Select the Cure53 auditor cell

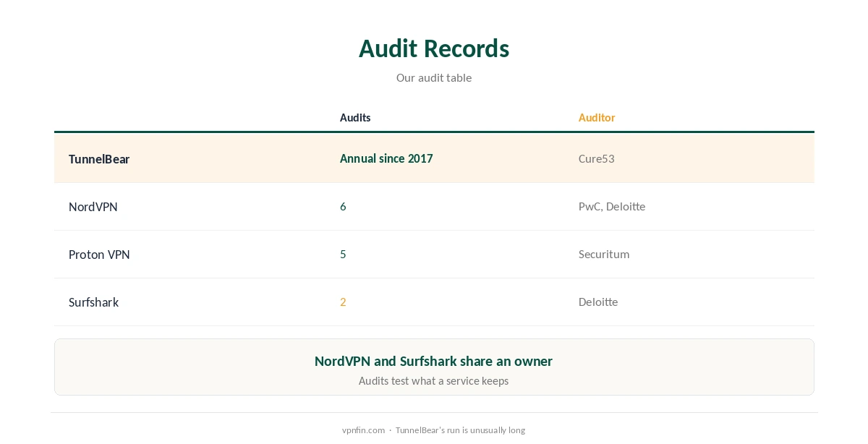(597, 158)
